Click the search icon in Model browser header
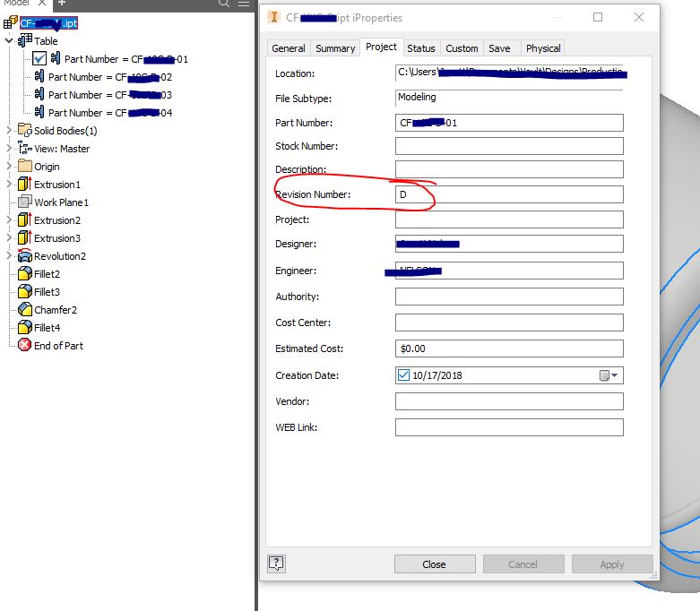The image size is (700, 611). click(x=224, y=4)
